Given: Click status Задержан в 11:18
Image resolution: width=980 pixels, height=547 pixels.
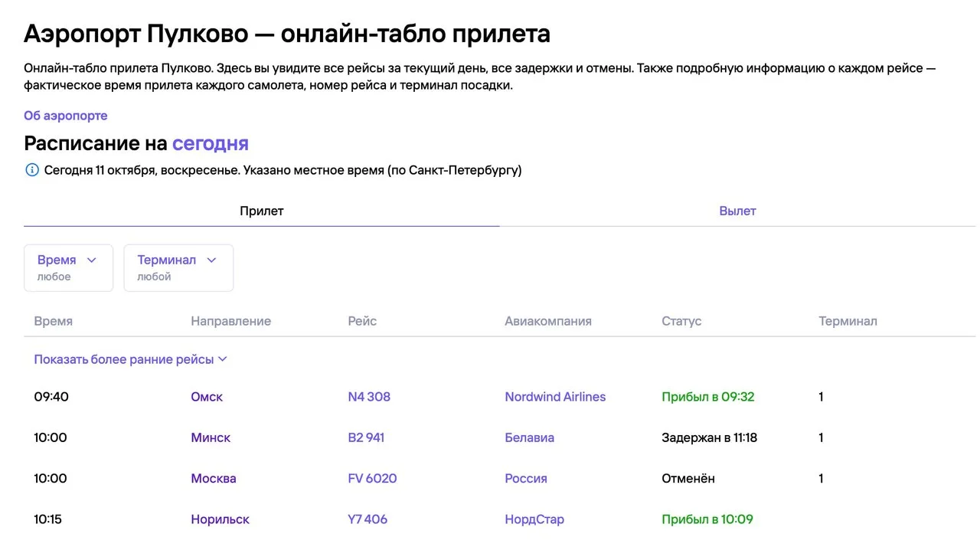Looking at the screenshot, I should [x=710, y=437].
